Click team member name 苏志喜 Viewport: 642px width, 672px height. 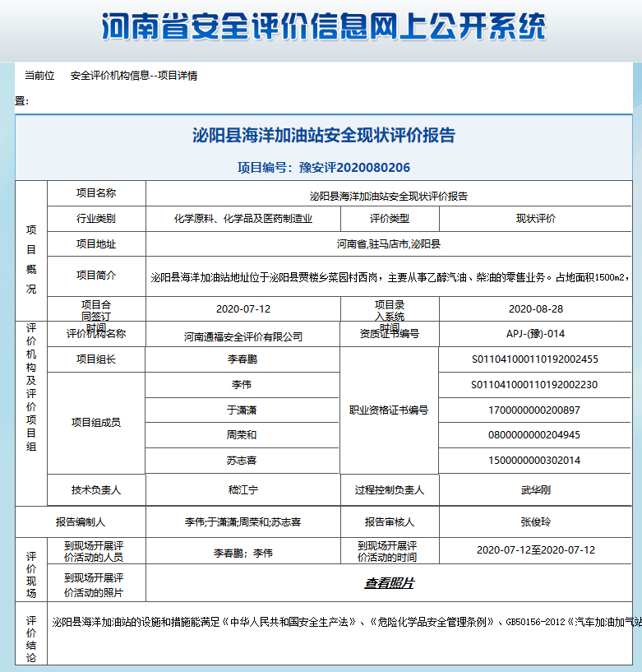pos(242,461)
